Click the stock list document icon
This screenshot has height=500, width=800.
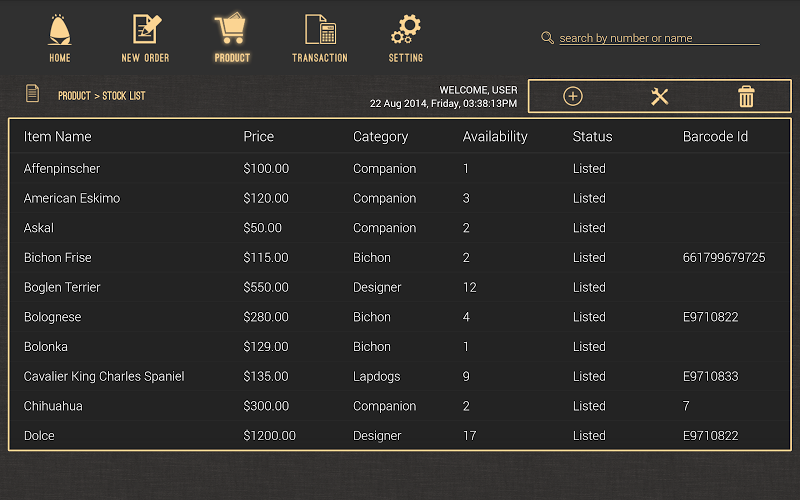pyautogui.click(x=33, y=94)
